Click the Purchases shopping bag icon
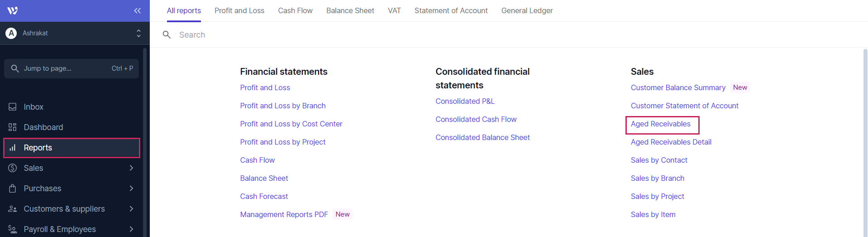This screenshot has width=868, height=237. point(13,189)
